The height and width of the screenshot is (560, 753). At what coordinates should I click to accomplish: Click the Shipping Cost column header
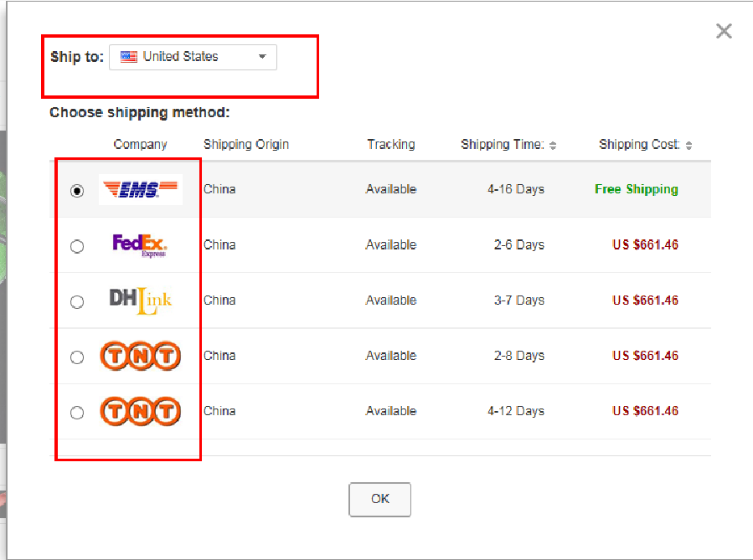coord(639,145)
